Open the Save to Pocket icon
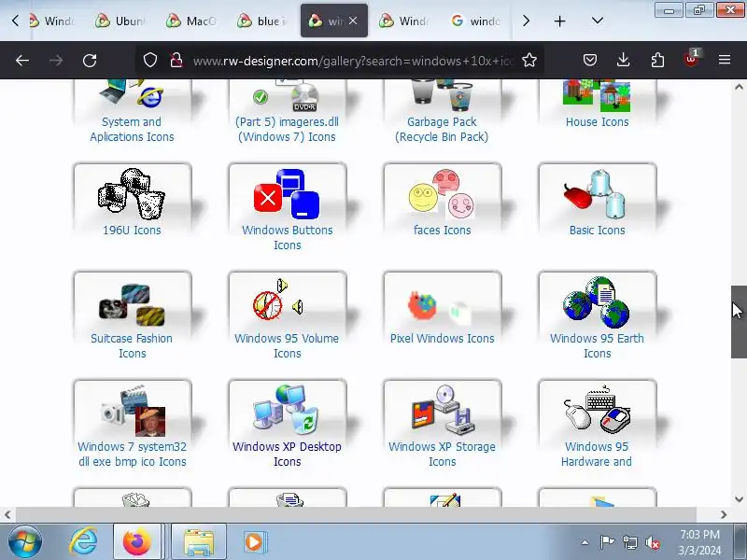 pyautogui.click(x=590, y=60)
